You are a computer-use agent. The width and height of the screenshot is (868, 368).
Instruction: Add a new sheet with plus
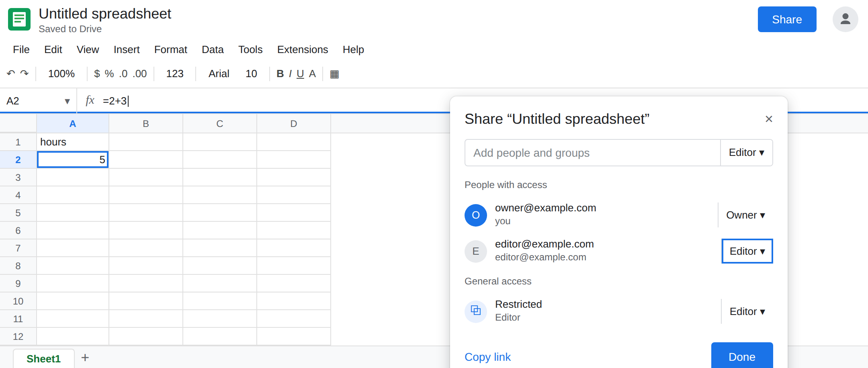tap(85, 358)
